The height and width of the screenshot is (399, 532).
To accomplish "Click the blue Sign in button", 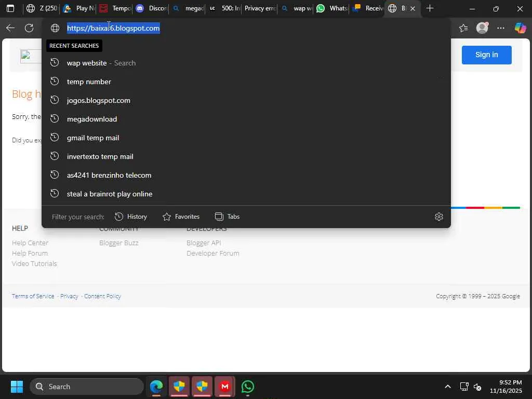I will point(486,55).
